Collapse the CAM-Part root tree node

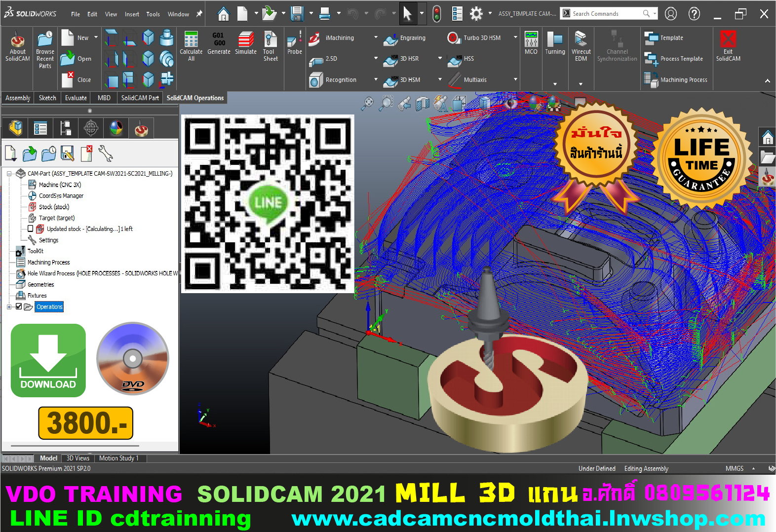coord(9,174)
